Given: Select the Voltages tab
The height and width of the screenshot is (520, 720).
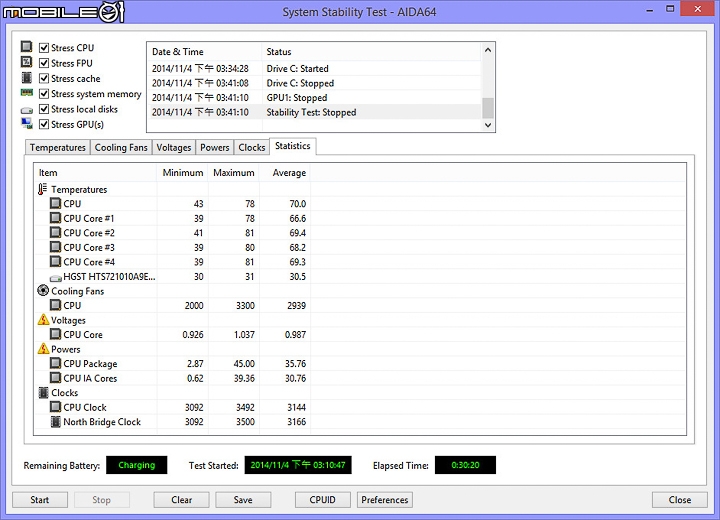Looking at the screenshot, I should 174,147.
